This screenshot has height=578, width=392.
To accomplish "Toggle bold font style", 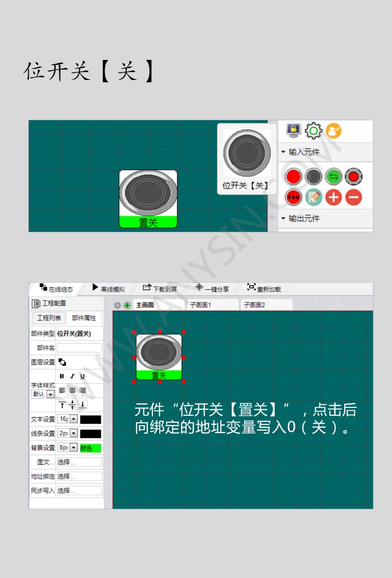I will point(62,377).
